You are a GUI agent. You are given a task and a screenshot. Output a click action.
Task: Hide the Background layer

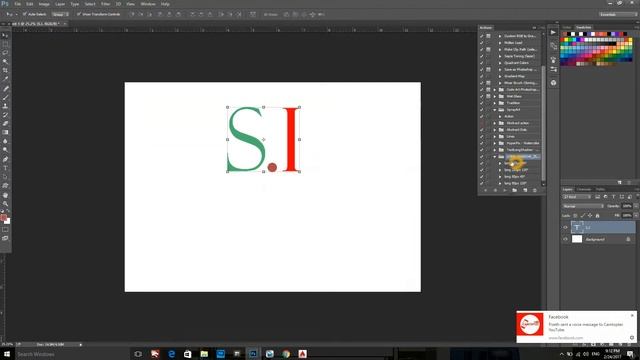[x=565, y=240]
